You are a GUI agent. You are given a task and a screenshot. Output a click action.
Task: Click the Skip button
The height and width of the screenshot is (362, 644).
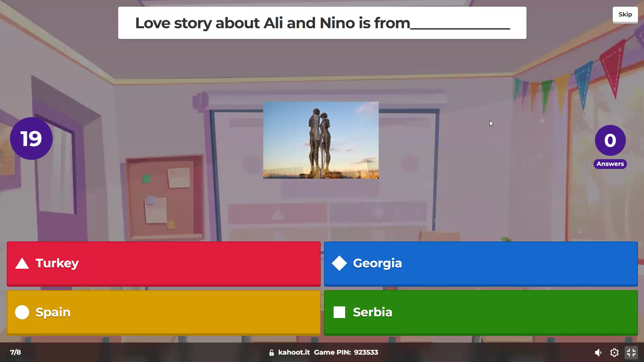(x=625, y=14)
